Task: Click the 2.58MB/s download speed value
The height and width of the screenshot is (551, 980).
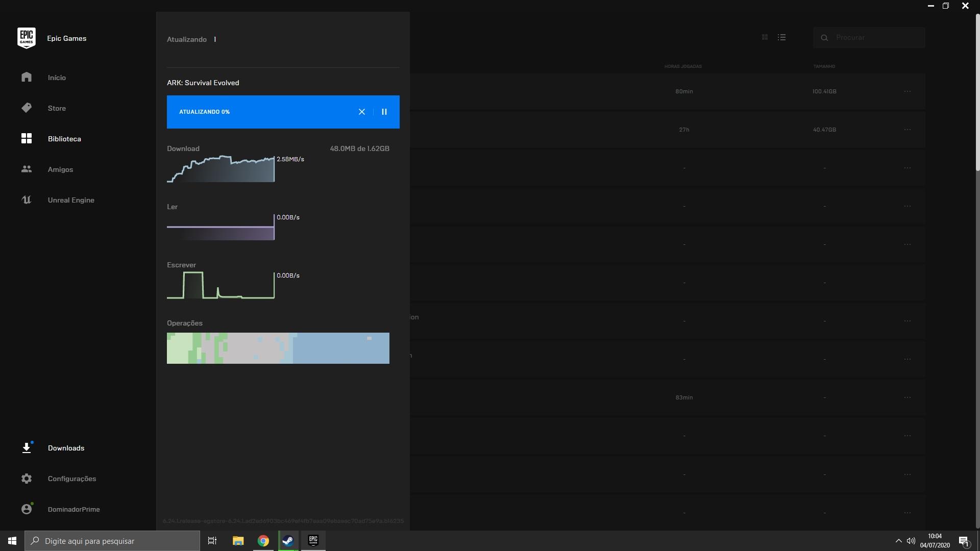Action: tap(290, 159)
